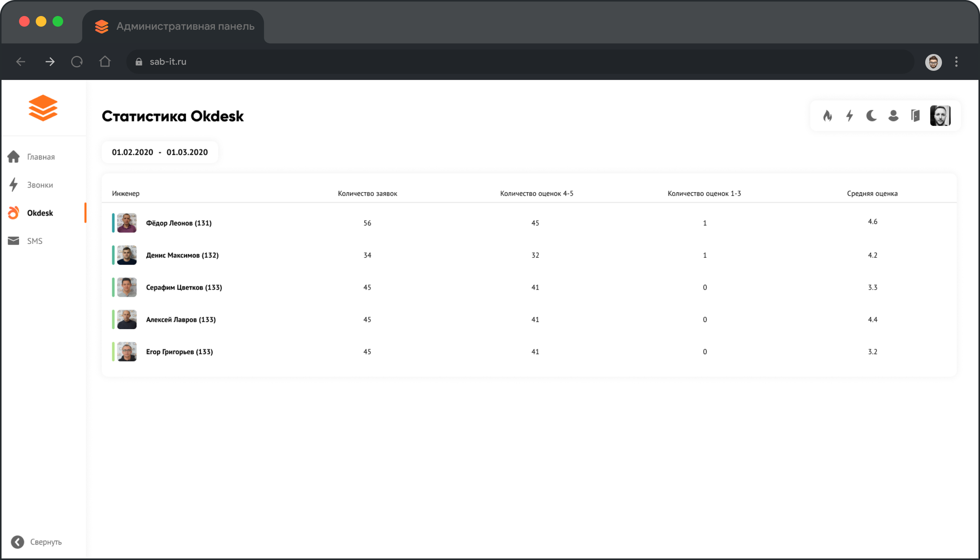Click the lightning bolt icon in top toolbar
Image resolution: width=980 pixels, height=560 pixels.
[x=849, y=116]
